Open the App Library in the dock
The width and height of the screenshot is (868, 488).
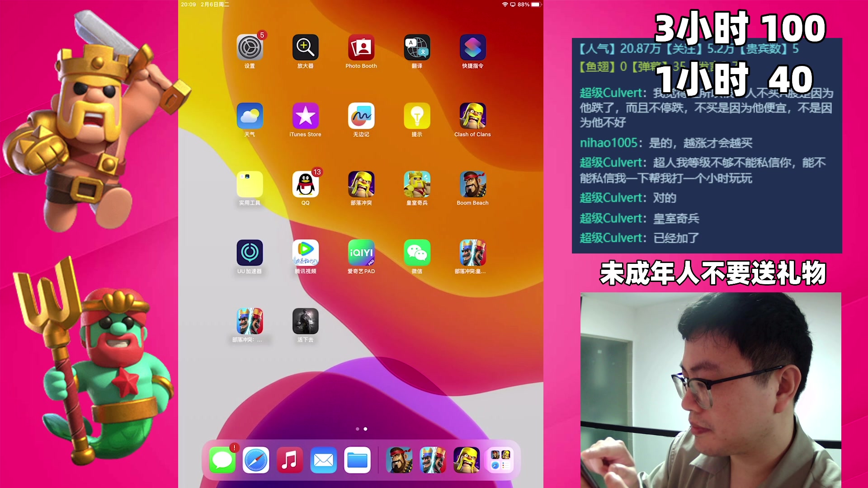coord(500,460)
